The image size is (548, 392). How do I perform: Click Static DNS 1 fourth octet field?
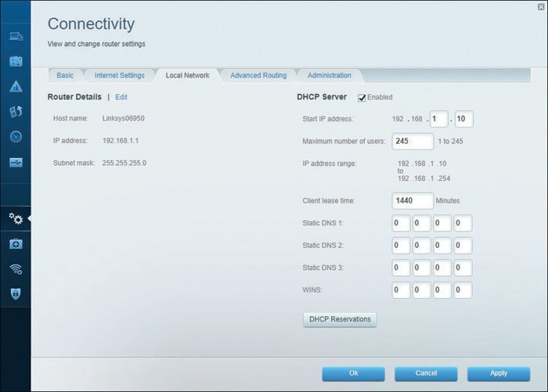coord(463,223)
